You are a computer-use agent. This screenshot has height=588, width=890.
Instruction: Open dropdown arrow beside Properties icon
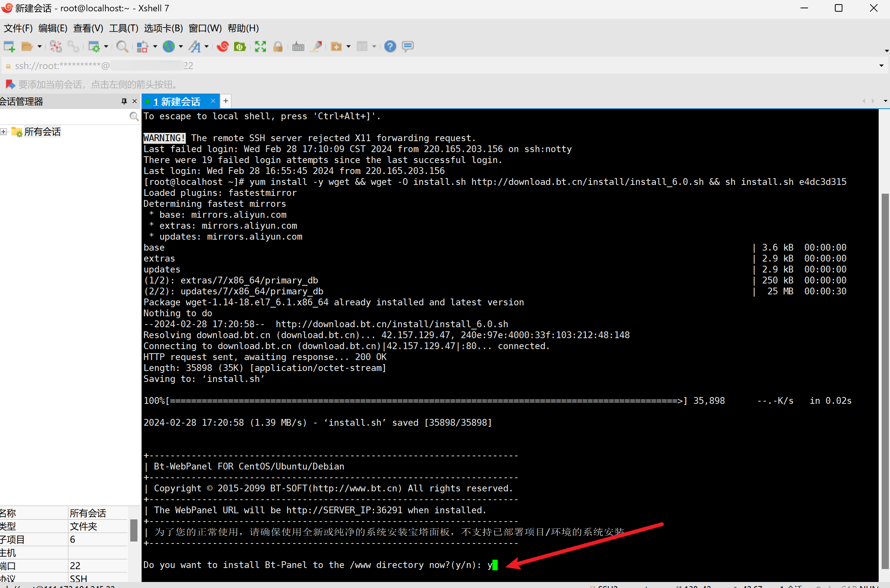106,46
